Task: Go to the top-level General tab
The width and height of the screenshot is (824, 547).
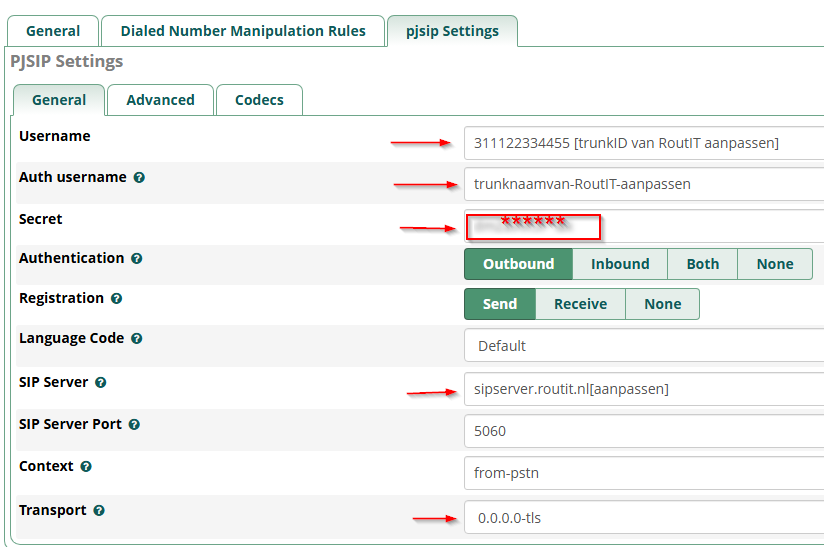Action: point(53,31)
